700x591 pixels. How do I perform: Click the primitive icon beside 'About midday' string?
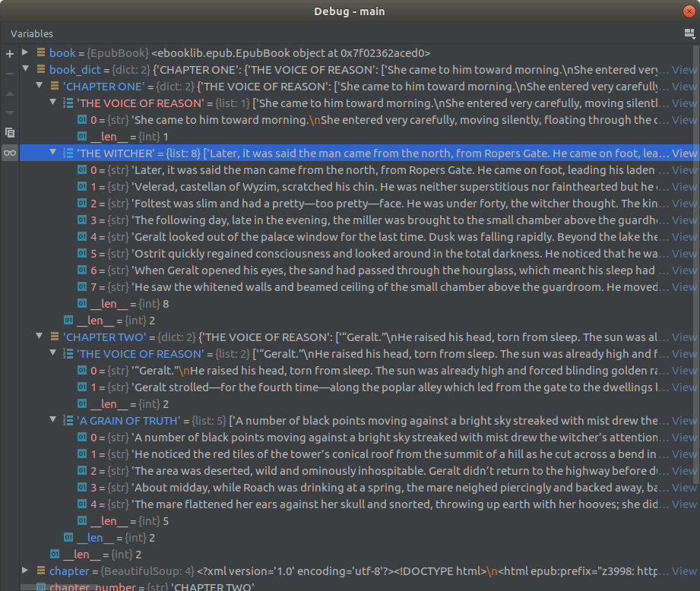[81, 487]
